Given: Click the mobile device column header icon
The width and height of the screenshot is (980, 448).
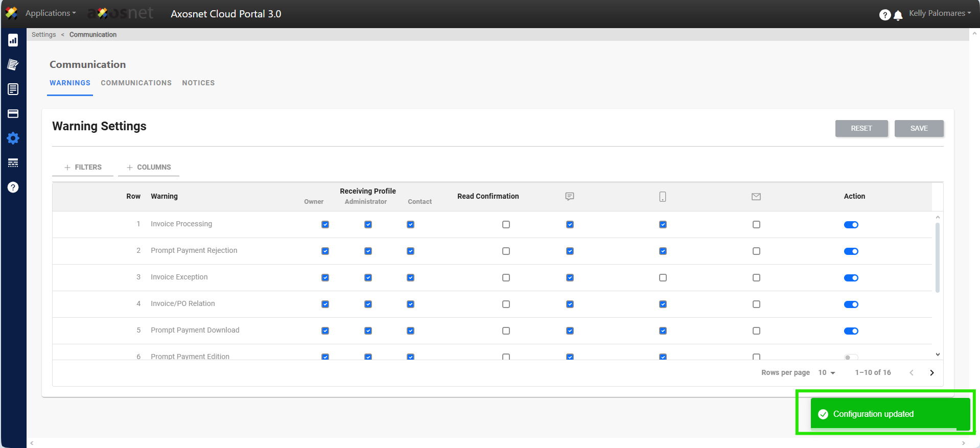Looking at the screenshot, I should [663, 197].
